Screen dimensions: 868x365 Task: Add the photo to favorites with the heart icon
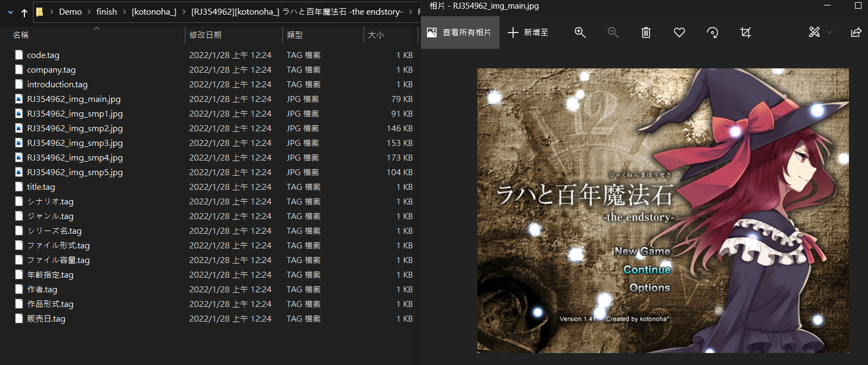point(679,33)
